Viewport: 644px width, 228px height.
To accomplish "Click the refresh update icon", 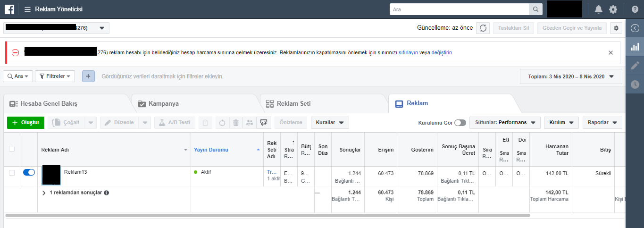I will point(483,28).
